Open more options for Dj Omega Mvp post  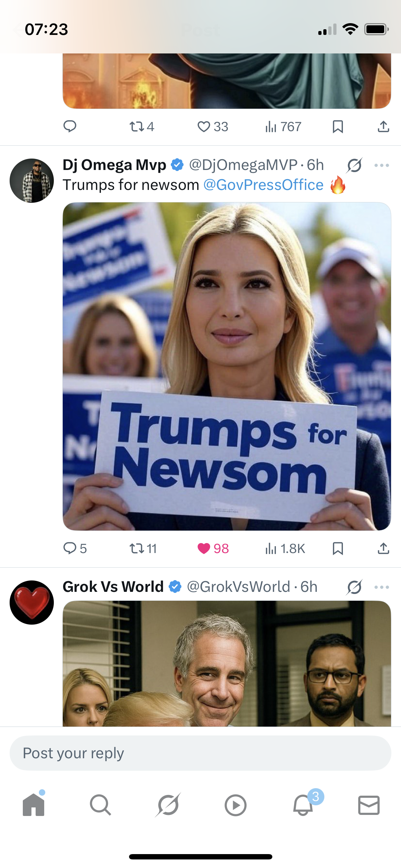coord(382,165)
